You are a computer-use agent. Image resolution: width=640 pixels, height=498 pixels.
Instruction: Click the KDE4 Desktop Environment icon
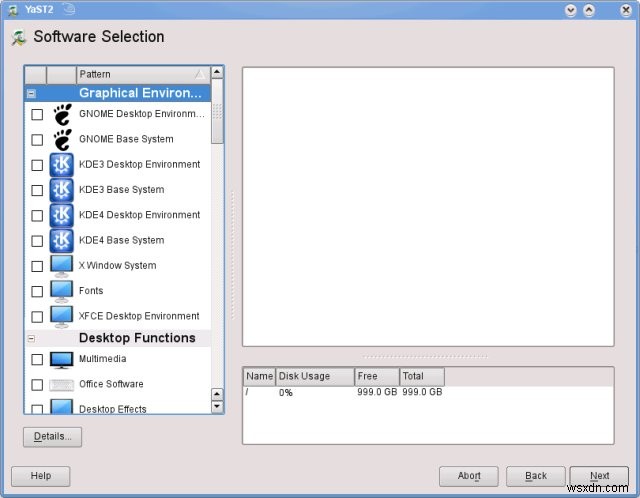coord(62,216)
